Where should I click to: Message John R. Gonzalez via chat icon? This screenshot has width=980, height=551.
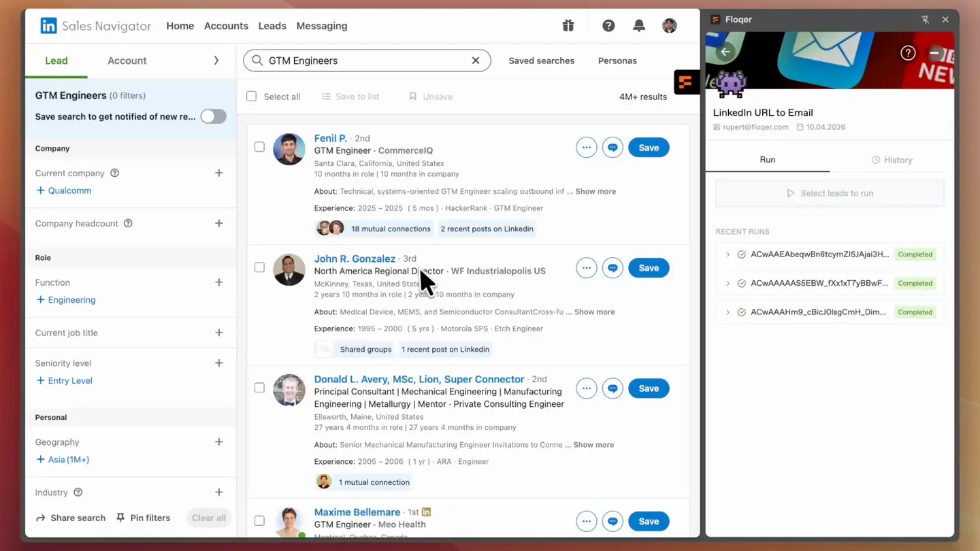(612, 268)
